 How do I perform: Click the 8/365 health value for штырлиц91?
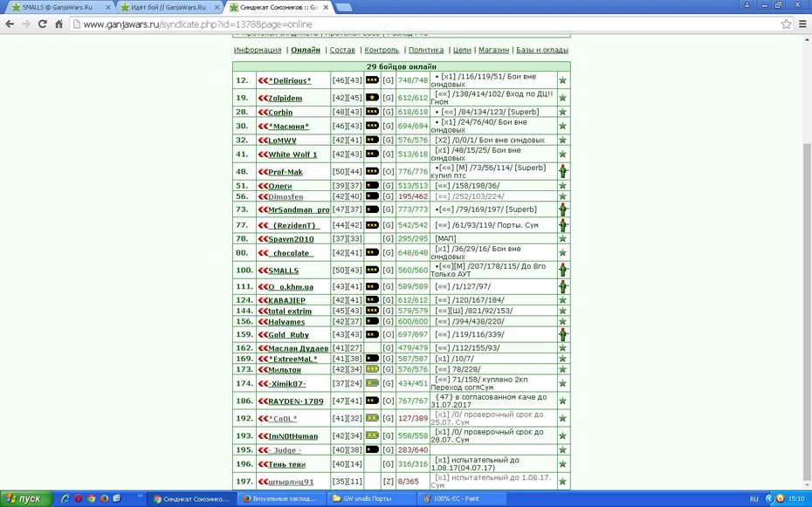(x=408, y=481)
